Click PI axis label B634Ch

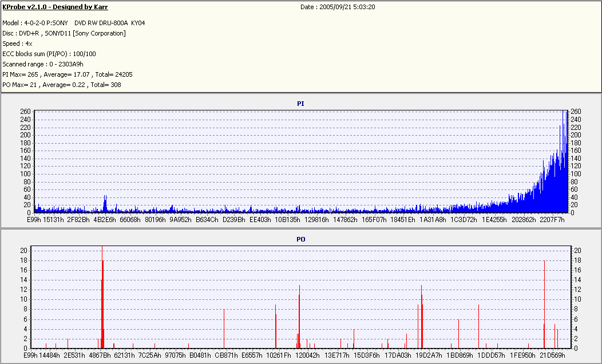coord(207,220)
